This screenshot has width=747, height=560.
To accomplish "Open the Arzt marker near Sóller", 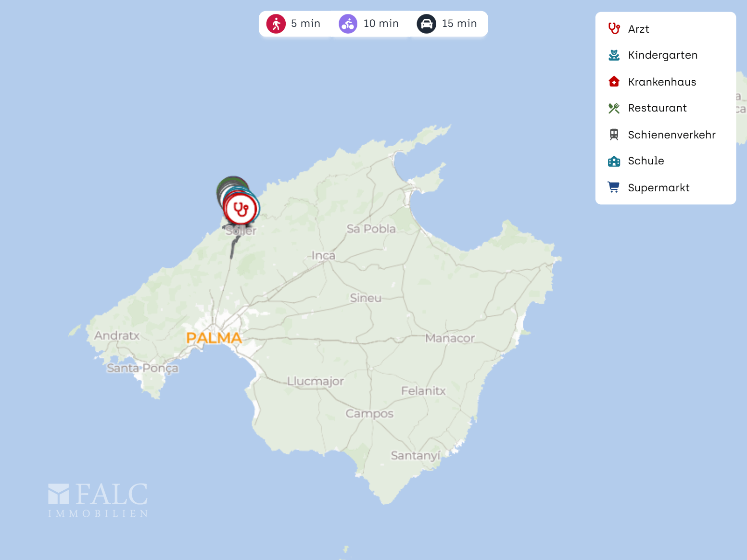I will pyautogui.click(x=241, y=208).
